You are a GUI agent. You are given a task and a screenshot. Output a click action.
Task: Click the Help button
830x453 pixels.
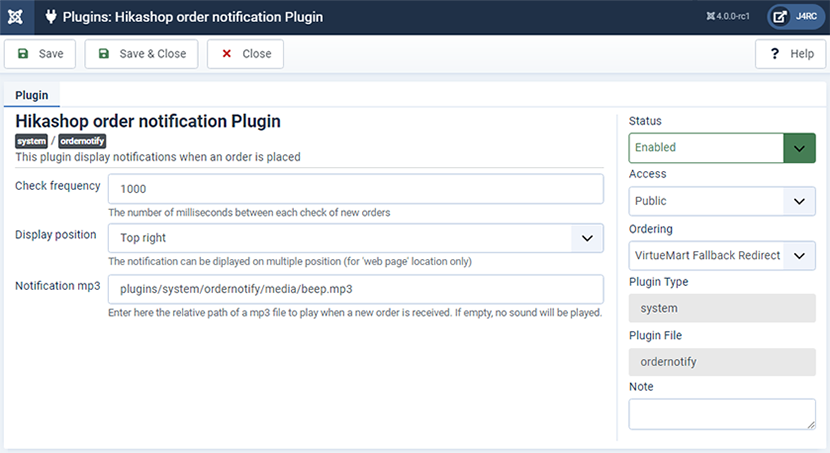790,54
